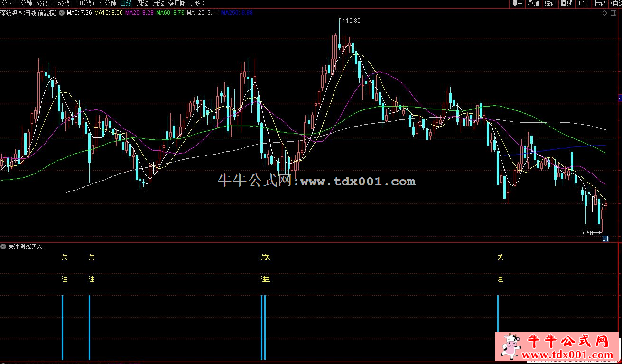Image resolution: width=622 pixels, height=364 pixels.
Task: Switch to the 月线 monthly chart
Action: pos(158,3)
